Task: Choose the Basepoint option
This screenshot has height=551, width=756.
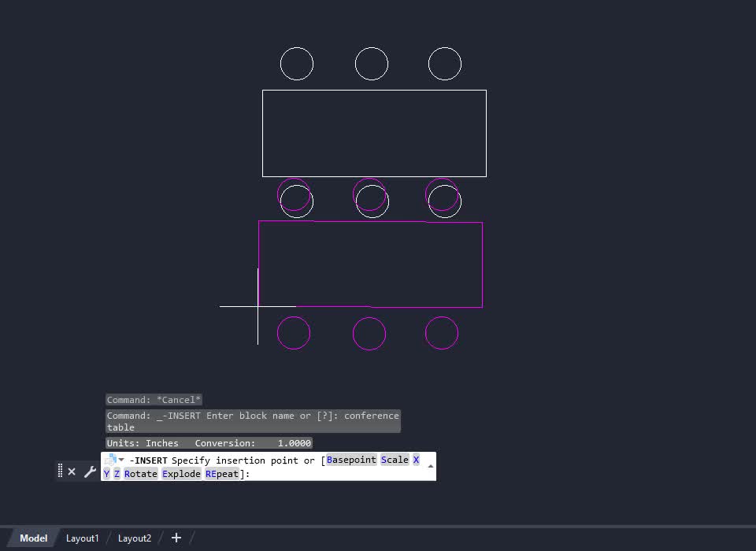Action: coord(351,460)
